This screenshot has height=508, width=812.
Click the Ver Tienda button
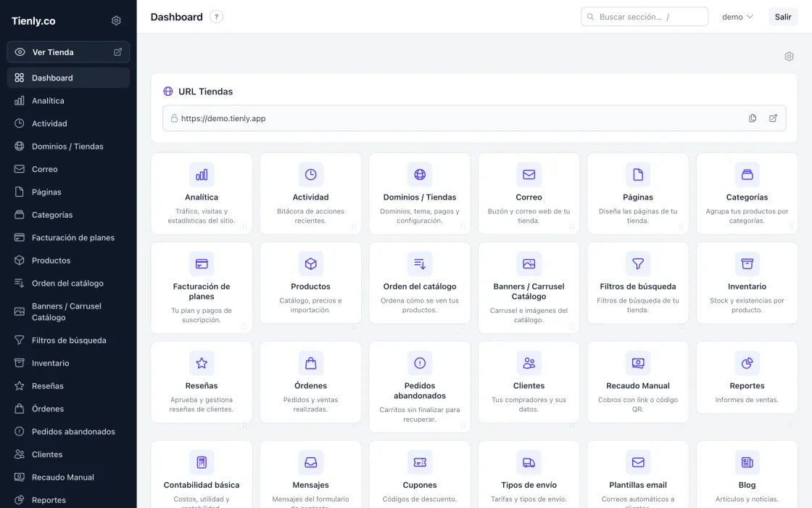click(68, 52)
